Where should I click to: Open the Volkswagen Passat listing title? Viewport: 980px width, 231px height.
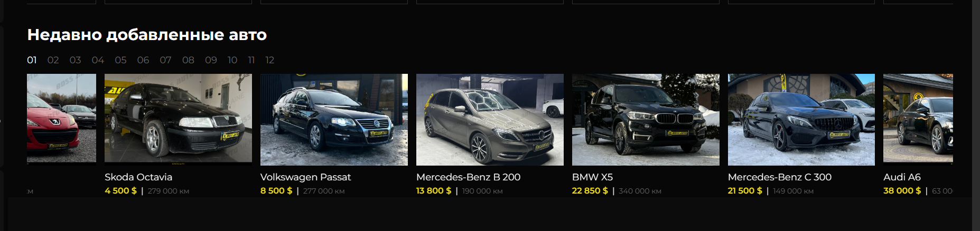pos(305,177)
